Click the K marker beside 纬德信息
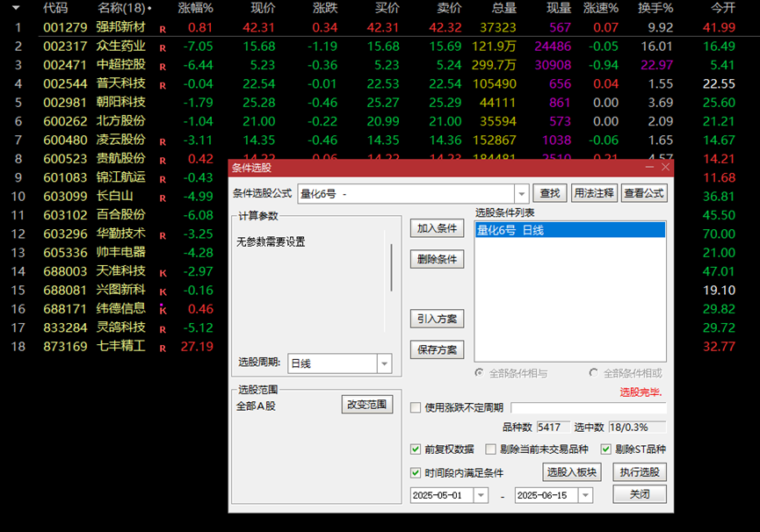 pyautogui.click(x=162, y=310)
